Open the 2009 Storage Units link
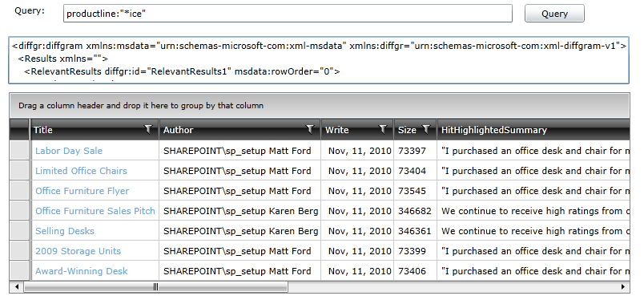This screenshot has height=308, width=644. pyautogui.click(x=78, y=251)
